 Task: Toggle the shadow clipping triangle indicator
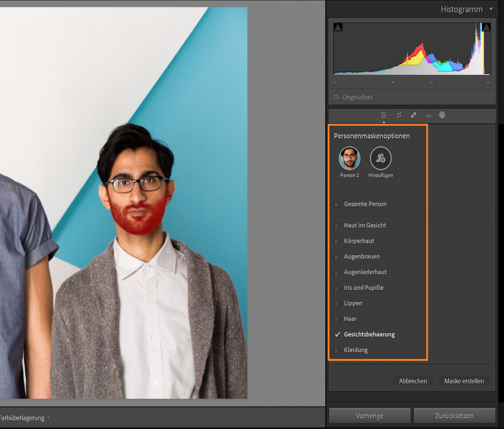point(338,27)
